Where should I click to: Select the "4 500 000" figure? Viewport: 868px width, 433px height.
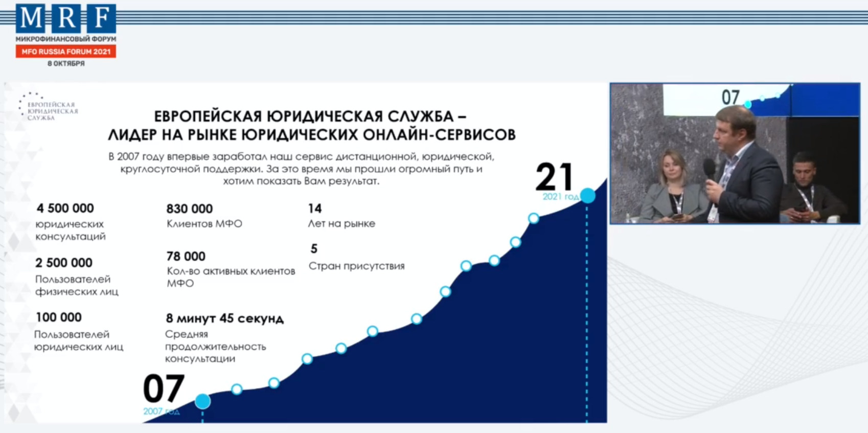pyautogui.click(x=65, y=208)
